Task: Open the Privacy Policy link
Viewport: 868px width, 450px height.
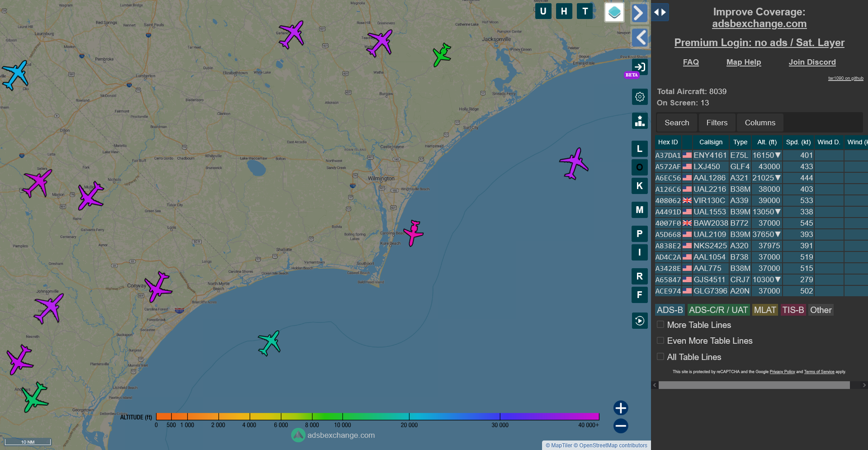Action: coord(782,372)
